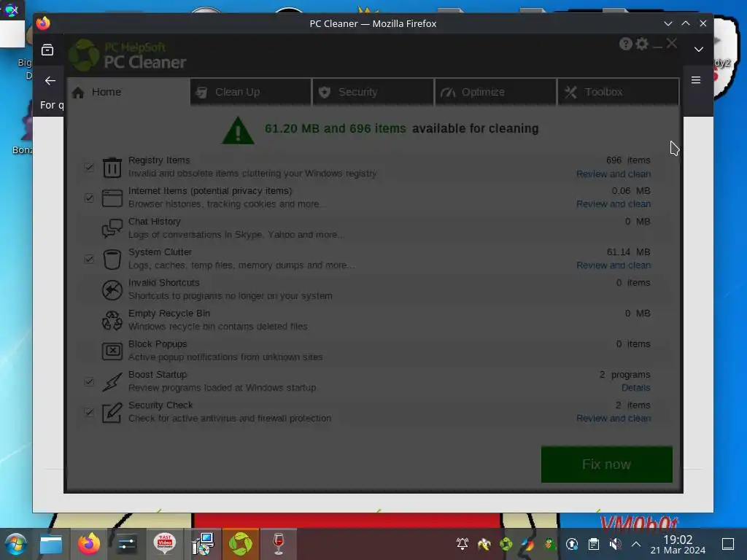Click the Registry Items trash icon
This screenshot has width=747, height=560.
click(x=112, y=168)
